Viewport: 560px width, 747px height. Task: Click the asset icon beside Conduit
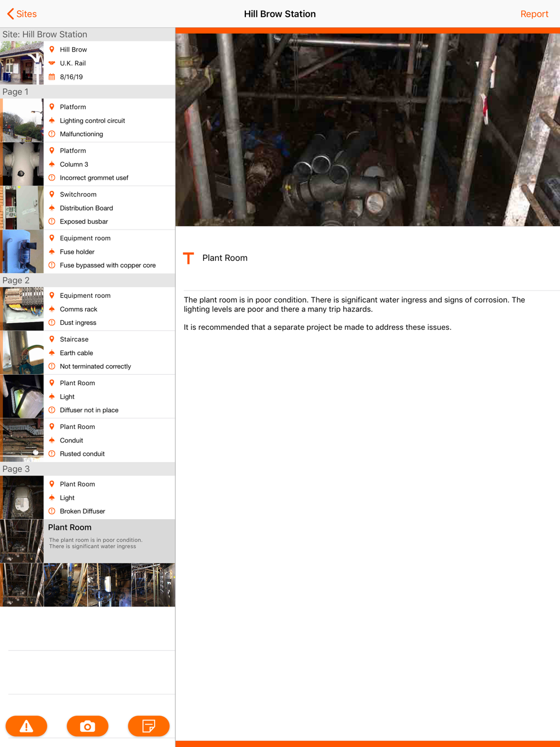point(52,440)
